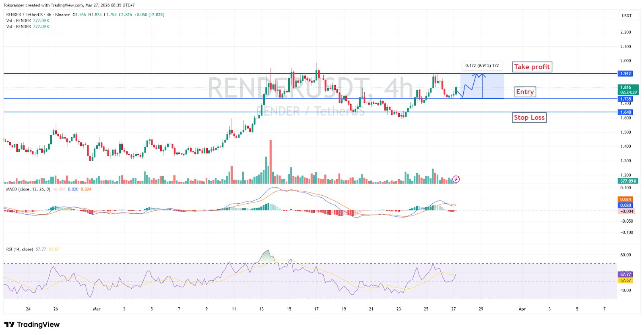
Task: Click the 0.172 (9.91%) measurement tooltip
Action: tap(482, 66)
